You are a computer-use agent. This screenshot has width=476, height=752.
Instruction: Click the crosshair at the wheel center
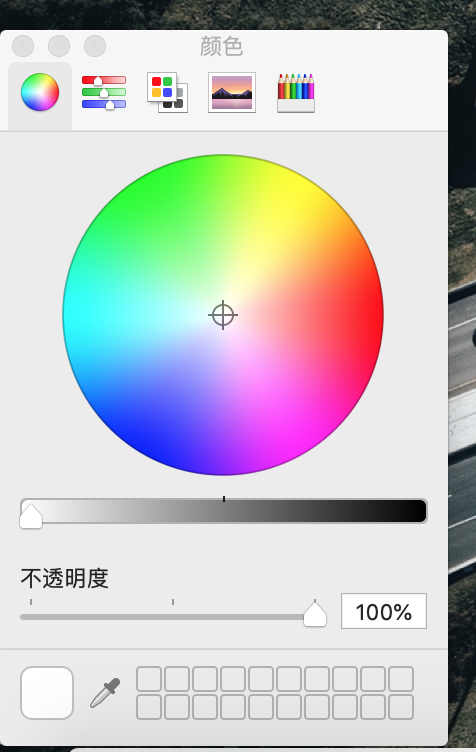click(x=223, y=315)
